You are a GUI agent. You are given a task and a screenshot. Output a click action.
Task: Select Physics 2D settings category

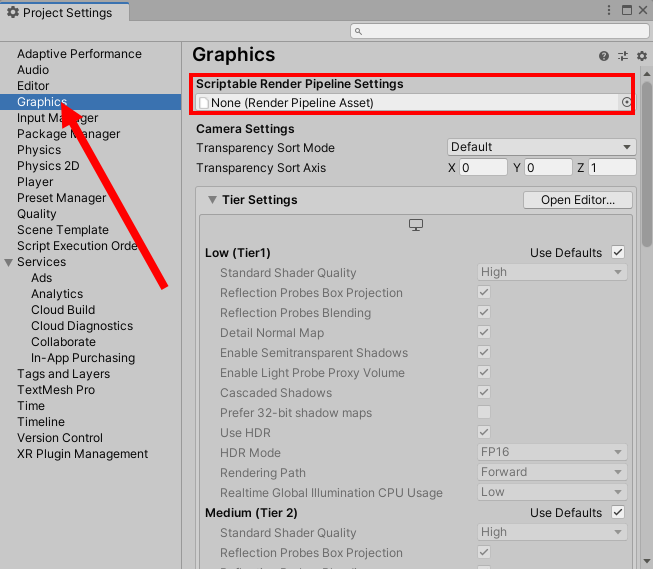click(x=48, y=166)
